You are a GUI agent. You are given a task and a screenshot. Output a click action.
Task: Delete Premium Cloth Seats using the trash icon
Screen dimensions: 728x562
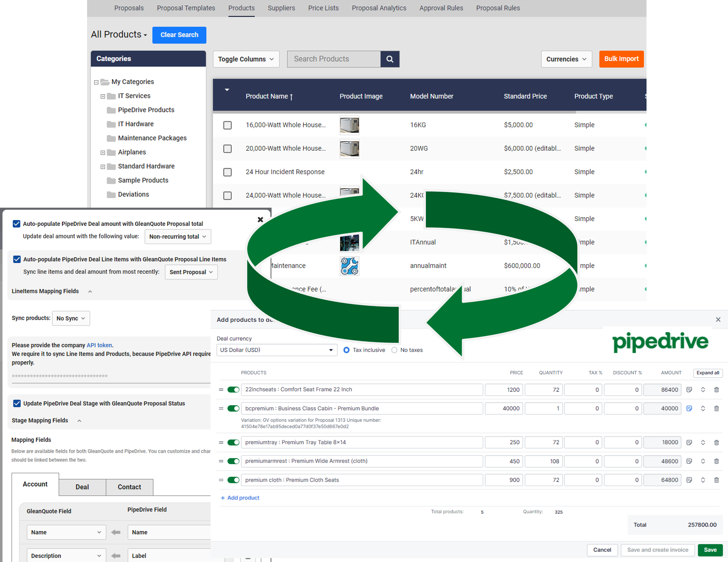(717, 480)
